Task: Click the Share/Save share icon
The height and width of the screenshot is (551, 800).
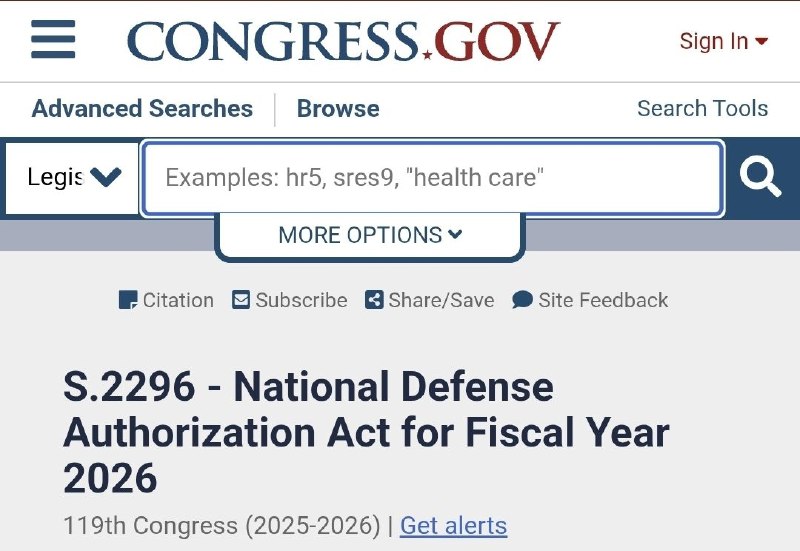Action: [x=374, y=300]
